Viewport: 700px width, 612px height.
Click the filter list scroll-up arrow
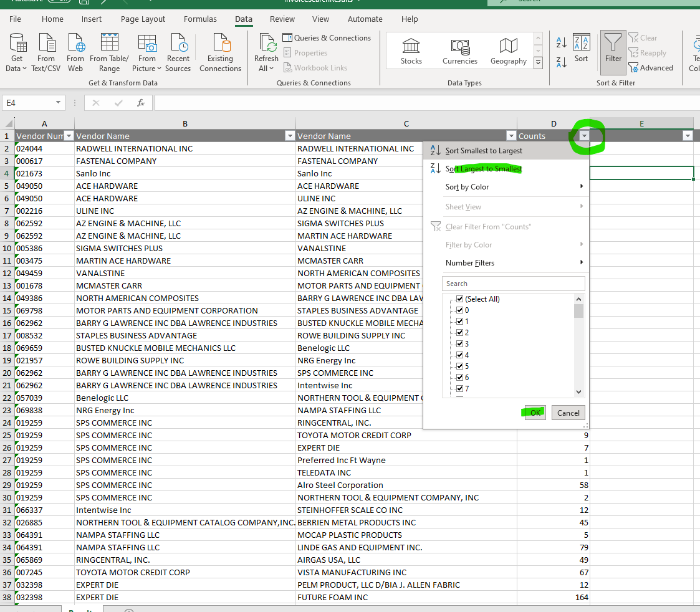578,299
